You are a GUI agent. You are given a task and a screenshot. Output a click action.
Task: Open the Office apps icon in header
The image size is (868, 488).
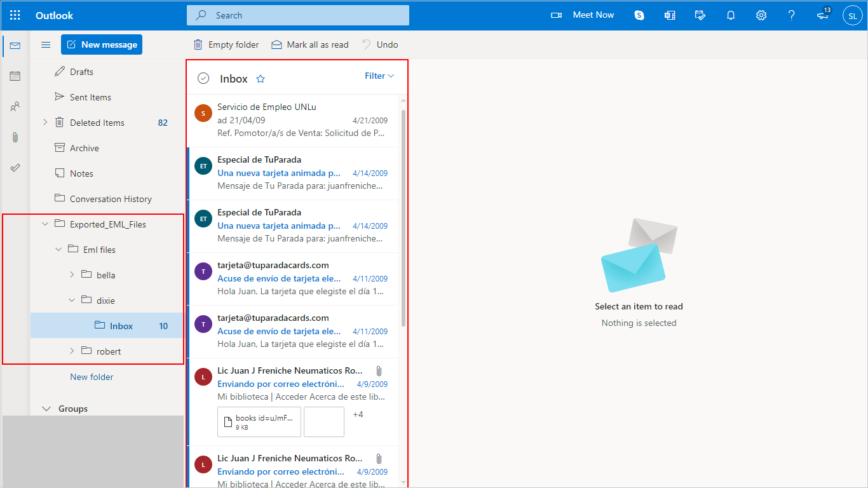tap(670, 15)
